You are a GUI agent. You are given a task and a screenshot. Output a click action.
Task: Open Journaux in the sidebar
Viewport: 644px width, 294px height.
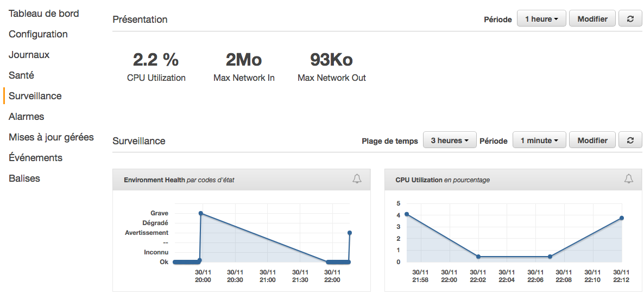(x=29, y=55)
